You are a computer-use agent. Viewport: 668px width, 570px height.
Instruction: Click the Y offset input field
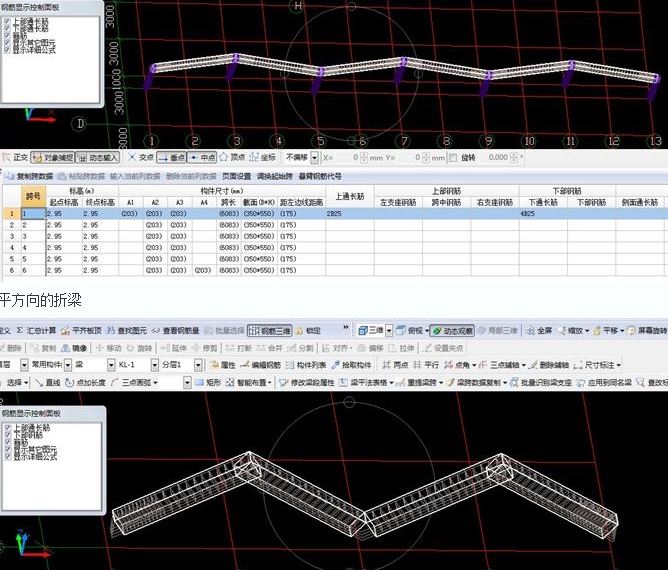409,158
